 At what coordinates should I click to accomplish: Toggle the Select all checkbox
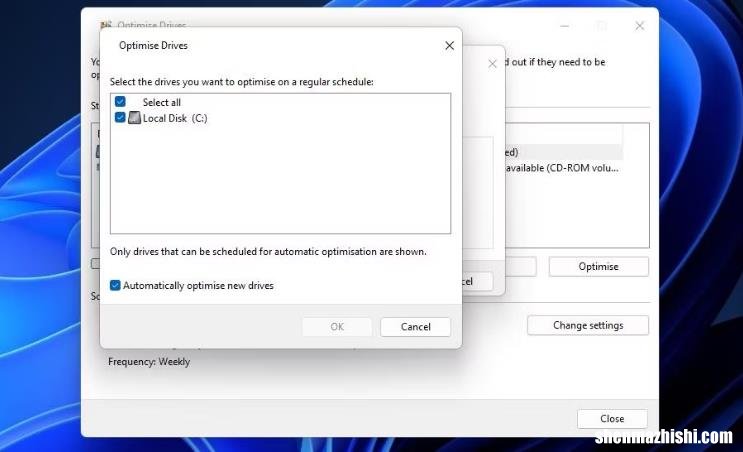(x=120, y=101)
